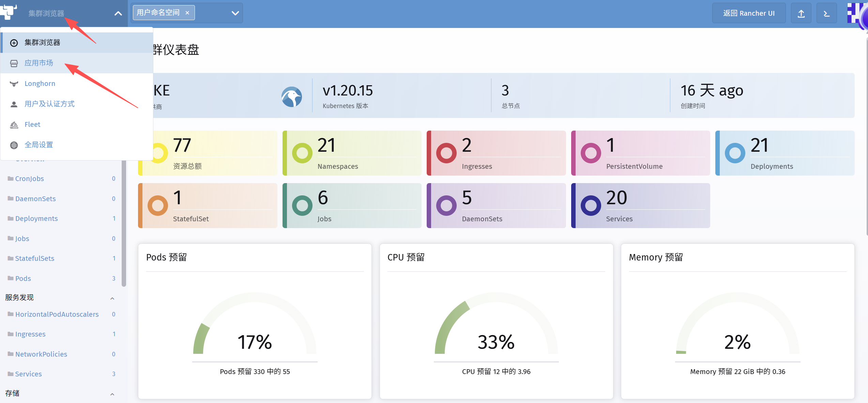Click the 用户及认证方式 person icon
The height and width of the screenshot is (403, 868).
point(14,104)
